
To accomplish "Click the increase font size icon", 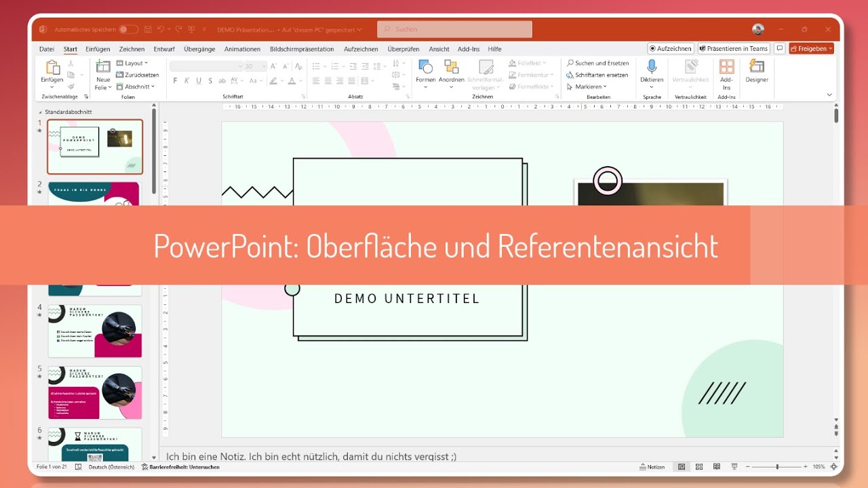I will pos(274,66).
